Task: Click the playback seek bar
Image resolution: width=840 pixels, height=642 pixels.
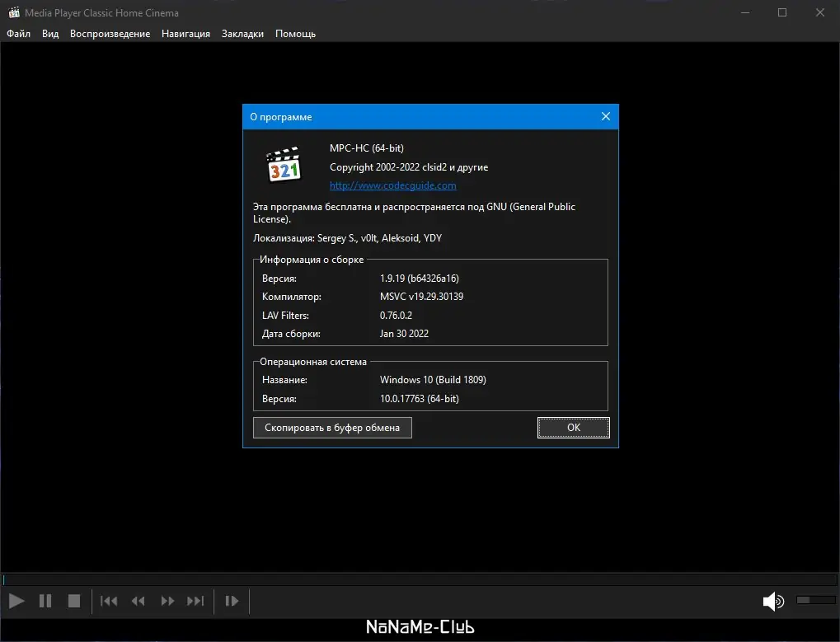Action: point(420,580)
